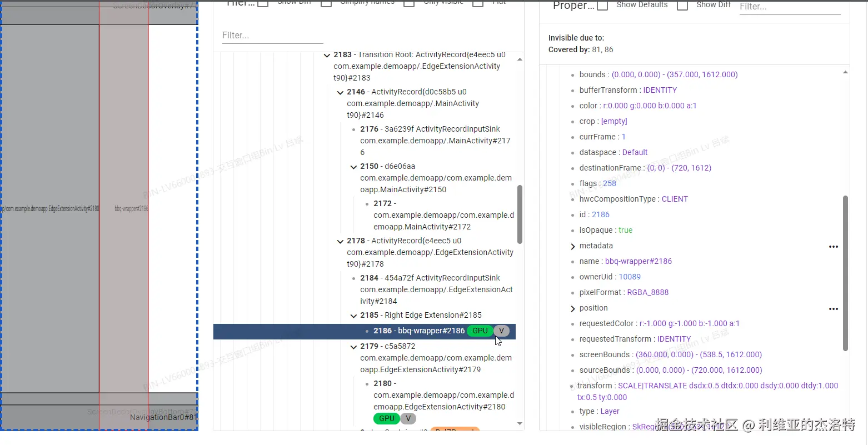Toggle Show Defaults checkbox in Properties

pos(602,5)
